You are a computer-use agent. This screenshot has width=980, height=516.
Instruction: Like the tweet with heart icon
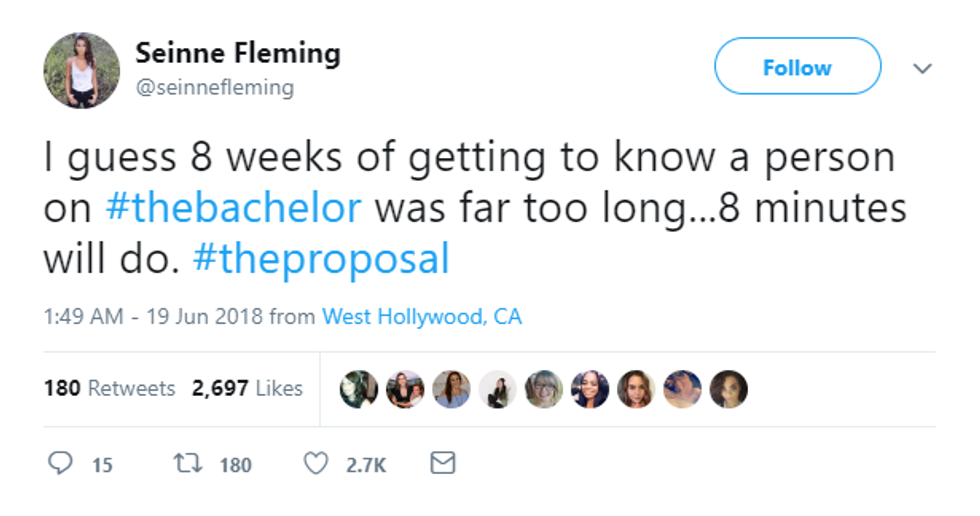pyautogui.click(x=316, y=464)
